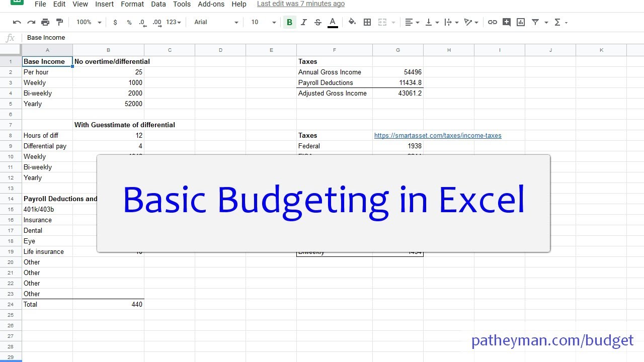
Task: Open the zoom 100% dropdown
Action: click(89, 22)
